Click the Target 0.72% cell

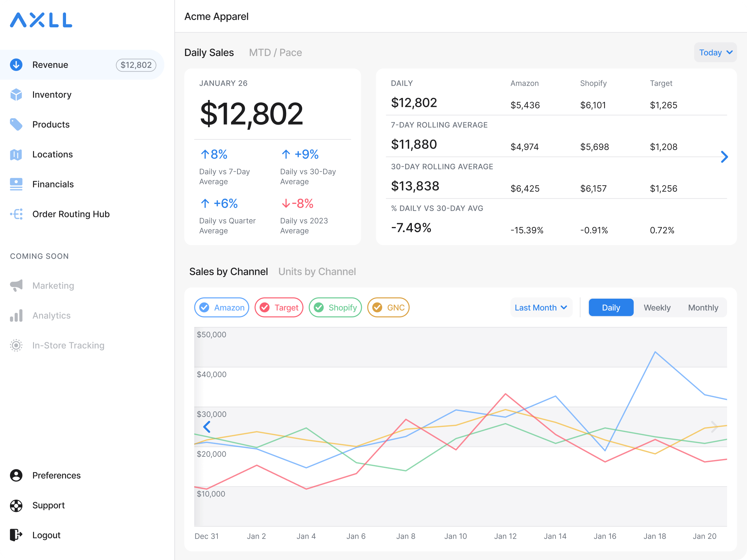[662, 230]
